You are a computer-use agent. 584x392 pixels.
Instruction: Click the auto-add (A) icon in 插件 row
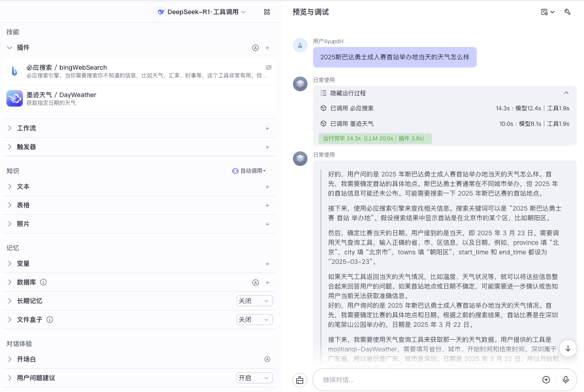(x=255, y=48)
